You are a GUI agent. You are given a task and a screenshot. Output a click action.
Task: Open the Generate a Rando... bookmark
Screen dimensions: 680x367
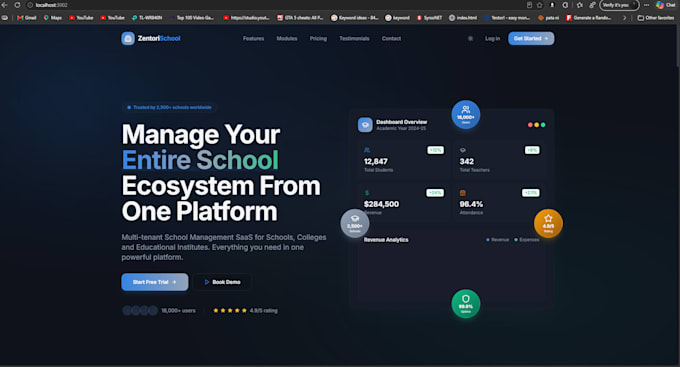point(589,18)
